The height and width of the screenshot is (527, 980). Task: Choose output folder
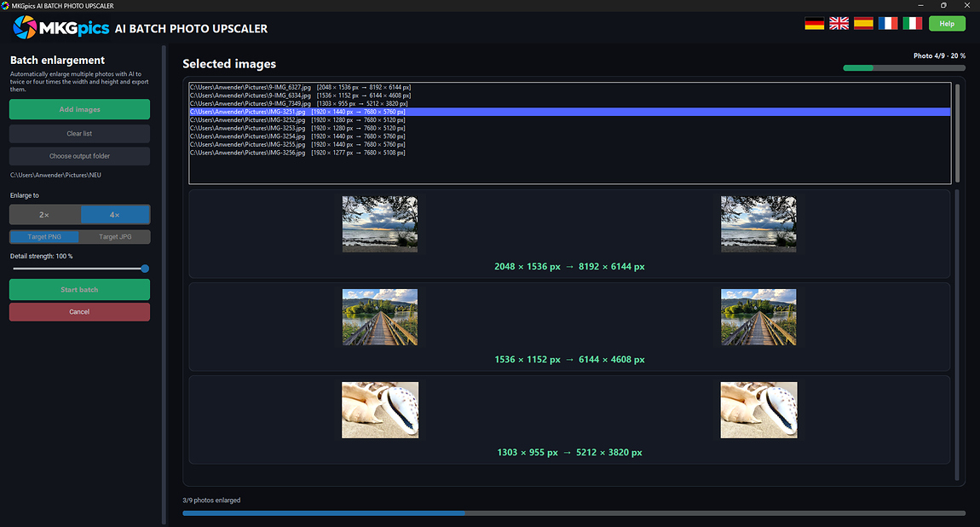coord(79,156)
